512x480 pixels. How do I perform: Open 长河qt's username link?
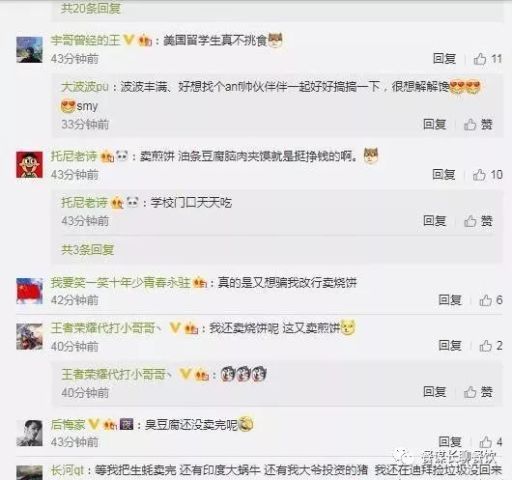tap(67, 471)
